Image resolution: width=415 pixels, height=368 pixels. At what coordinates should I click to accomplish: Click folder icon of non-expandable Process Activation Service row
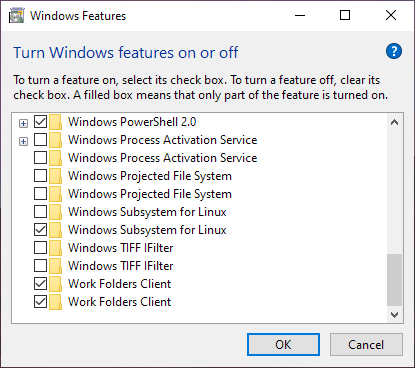(x=55, y=158)
